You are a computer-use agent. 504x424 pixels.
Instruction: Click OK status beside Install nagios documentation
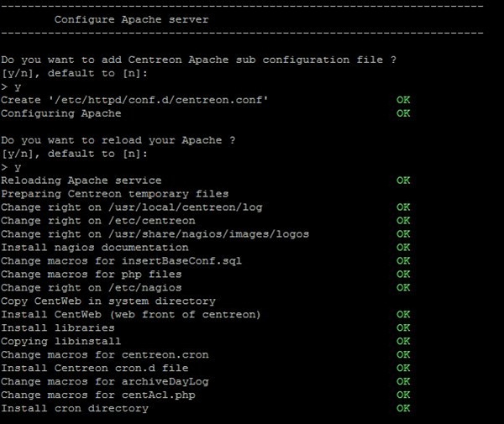click(x=403, y=248)
